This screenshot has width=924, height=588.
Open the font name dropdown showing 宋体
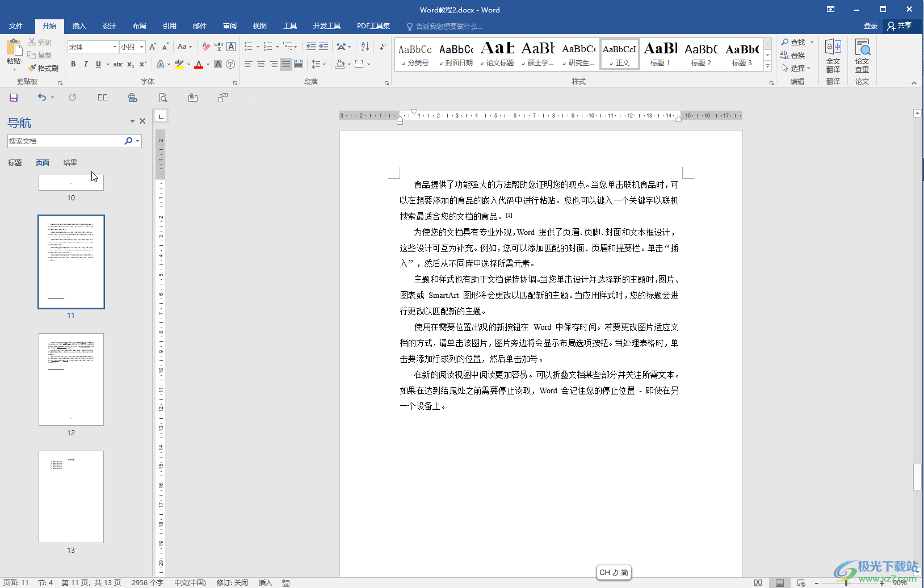point(115,47)
